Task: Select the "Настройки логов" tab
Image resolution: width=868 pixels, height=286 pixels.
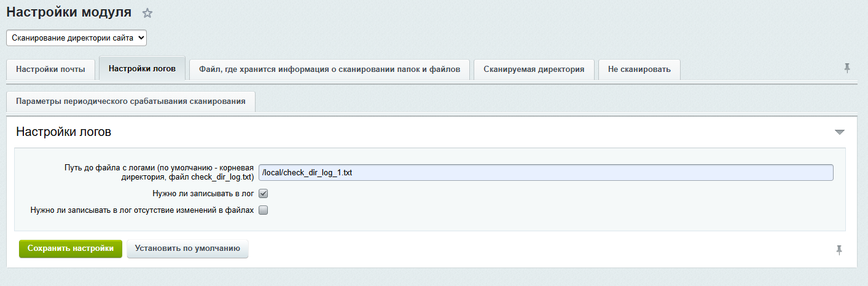Action: pos(142,69)
